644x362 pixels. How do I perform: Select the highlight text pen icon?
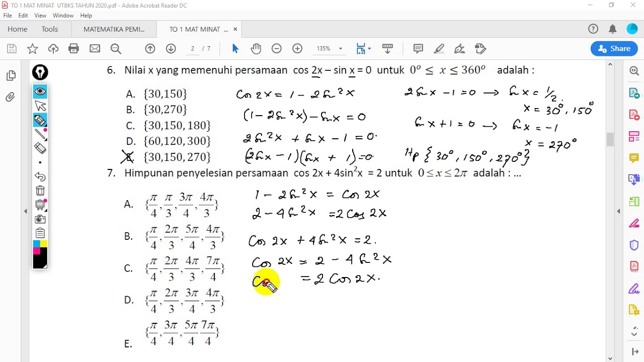pyautogui.click(x=439, y=49)
